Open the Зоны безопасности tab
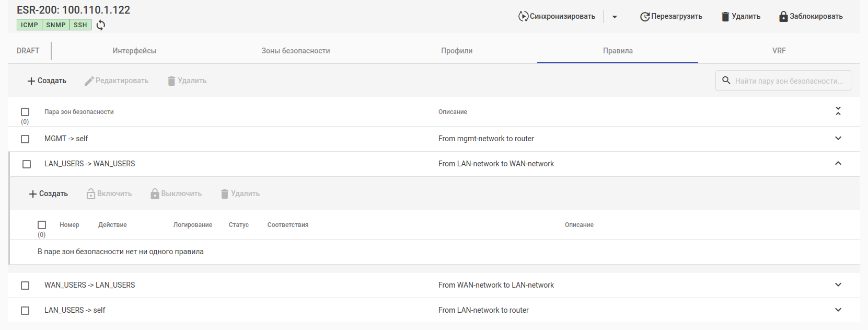Viewport: 868px width, 330px height. pos(295,51)
